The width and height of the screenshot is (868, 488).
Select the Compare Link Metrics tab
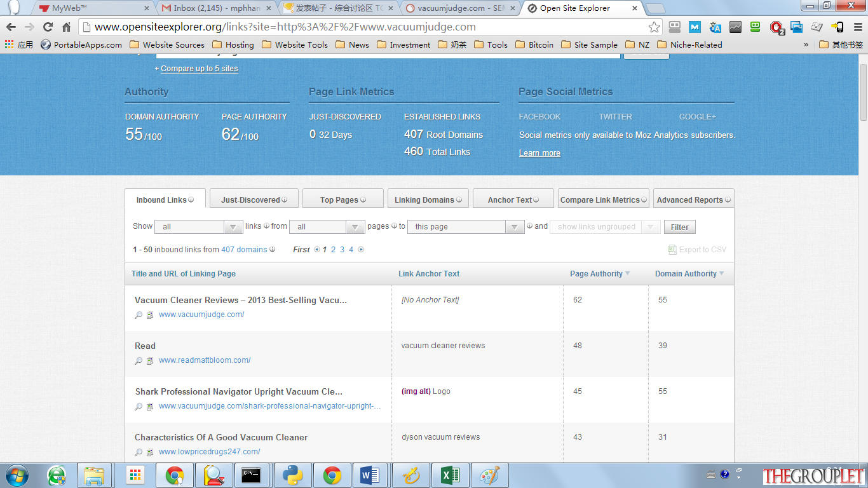604,199
